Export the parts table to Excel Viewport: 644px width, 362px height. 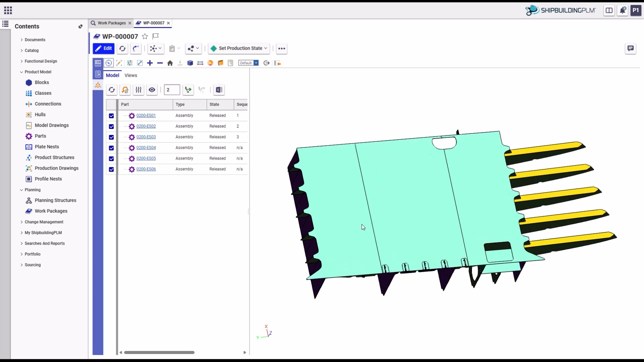click(x=219, y=90)
